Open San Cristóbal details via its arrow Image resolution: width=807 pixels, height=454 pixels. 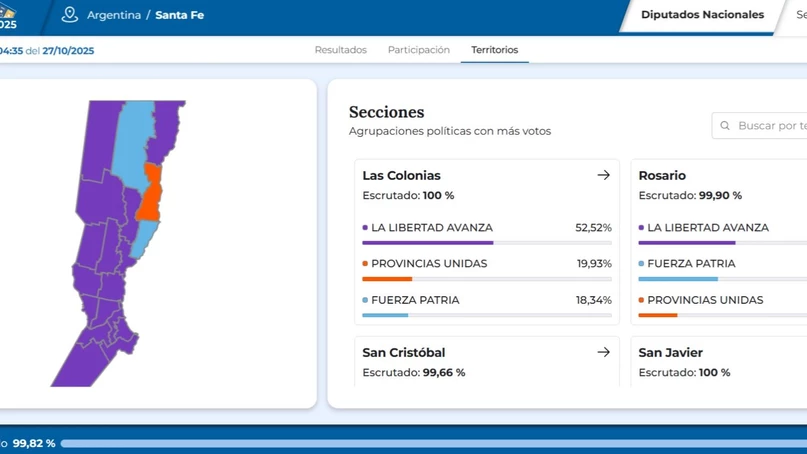coord(603,352)
